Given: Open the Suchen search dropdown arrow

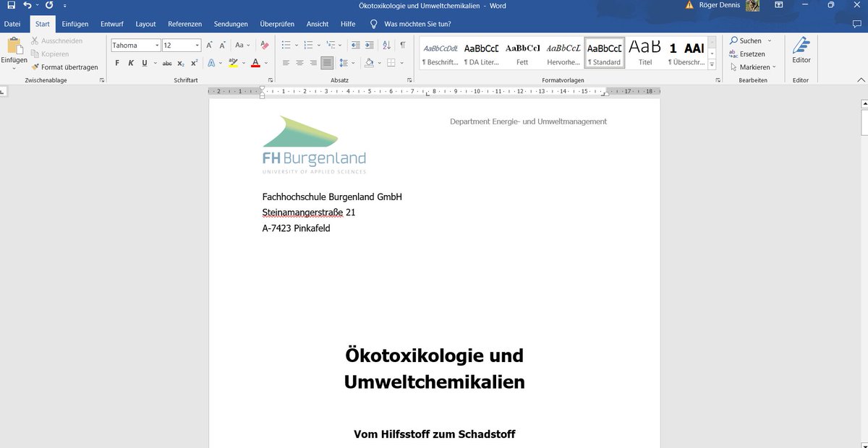Looking at the screenshot, I should pyautogui.click(x=770, y=41).
